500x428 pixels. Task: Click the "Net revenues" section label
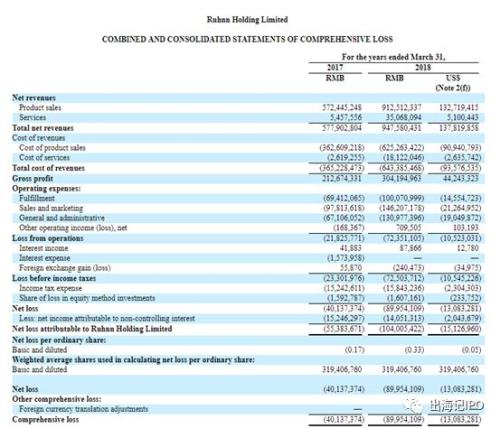tap(34, 98)
